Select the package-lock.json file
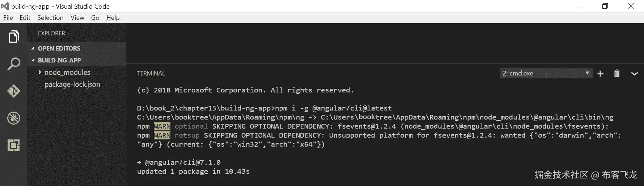 [x=72, y=84]
